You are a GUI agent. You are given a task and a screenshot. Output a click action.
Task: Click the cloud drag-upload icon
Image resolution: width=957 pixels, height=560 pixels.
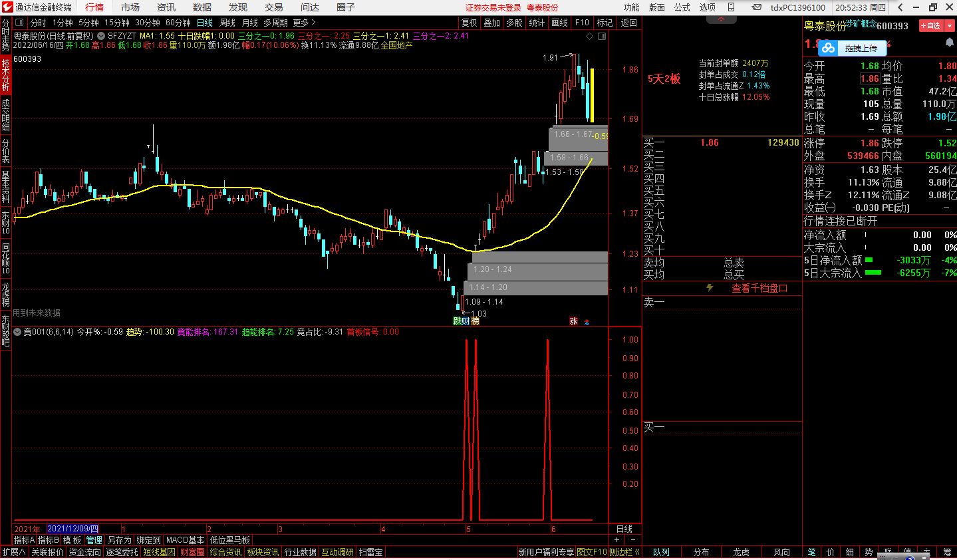[828, 48]
